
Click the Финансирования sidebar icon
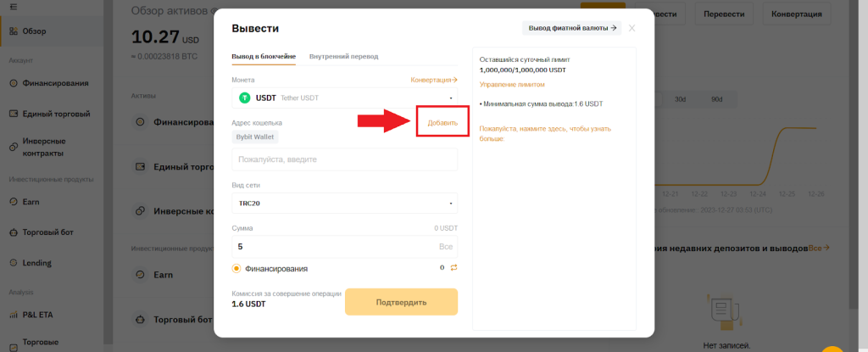14,83
